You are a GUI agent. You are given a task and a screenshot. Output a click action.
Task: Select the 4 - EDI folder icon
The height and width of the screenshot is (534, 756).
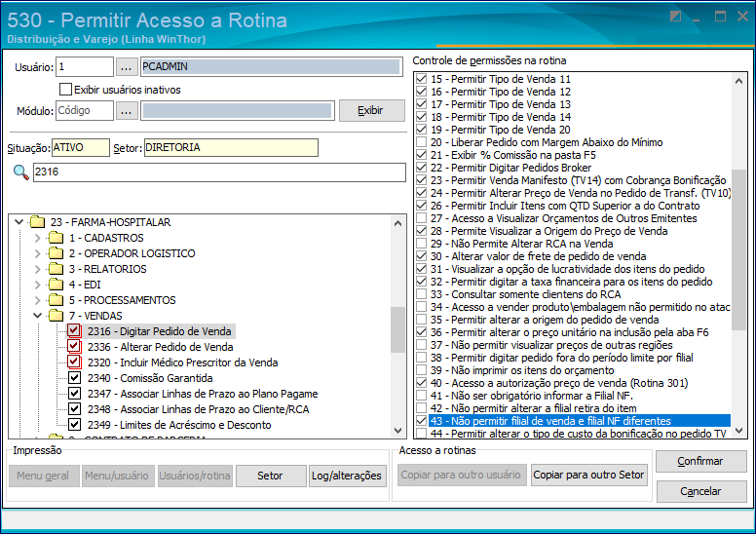56,285
